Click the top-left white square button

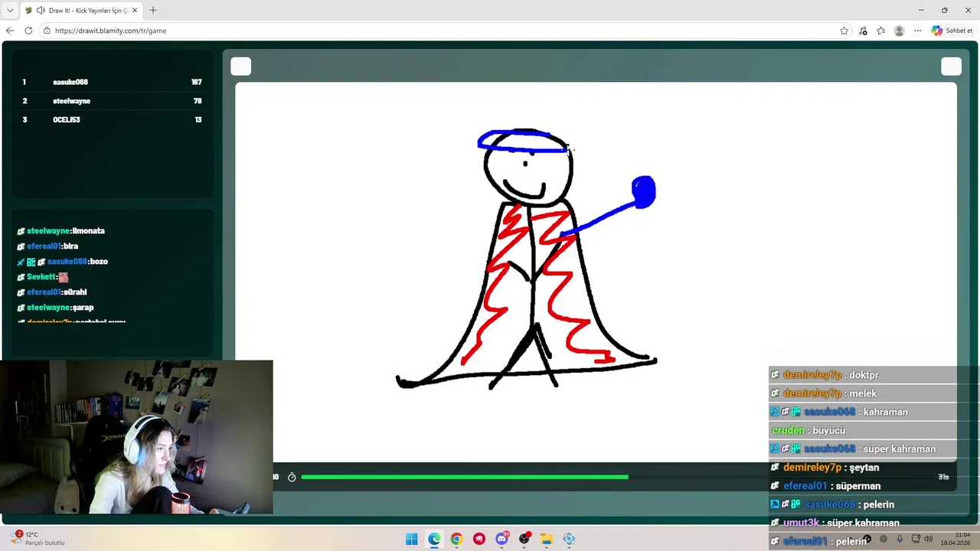(x=241, y=67)
